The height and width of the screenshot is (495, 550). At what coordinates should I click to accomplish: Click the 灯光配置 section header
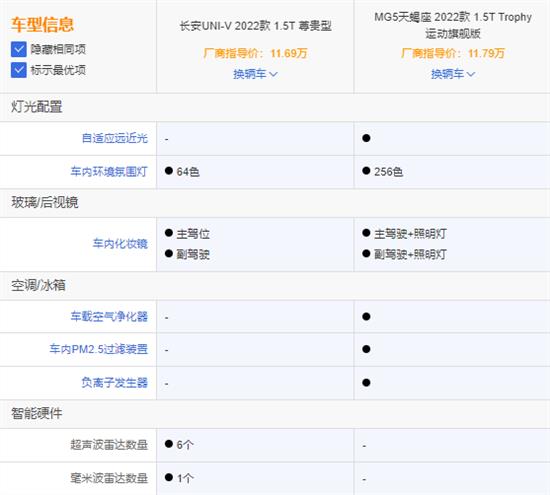click(36, 107)
